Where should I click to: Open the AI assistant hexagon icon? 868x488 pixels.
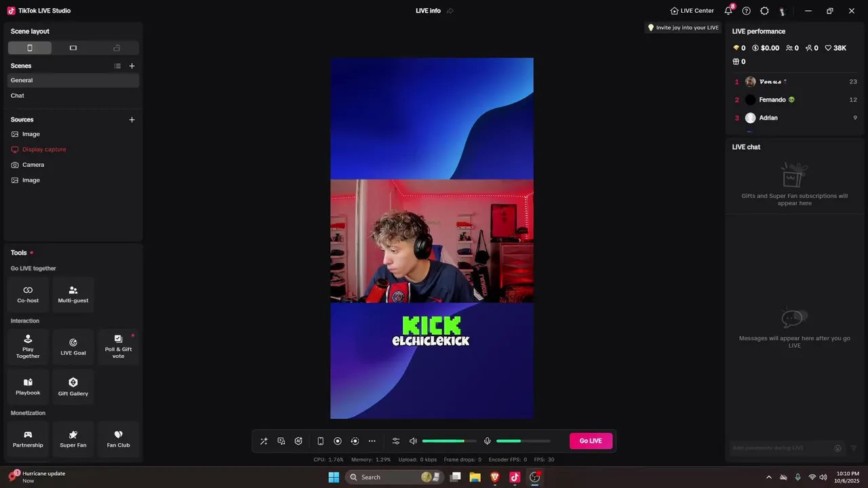[x=298, y=441]
